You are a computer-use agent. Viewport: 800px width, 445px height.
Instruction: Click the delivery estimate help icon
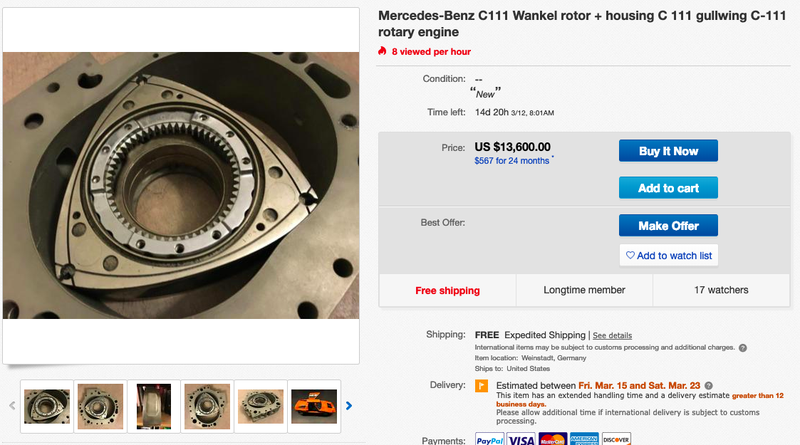709,386
